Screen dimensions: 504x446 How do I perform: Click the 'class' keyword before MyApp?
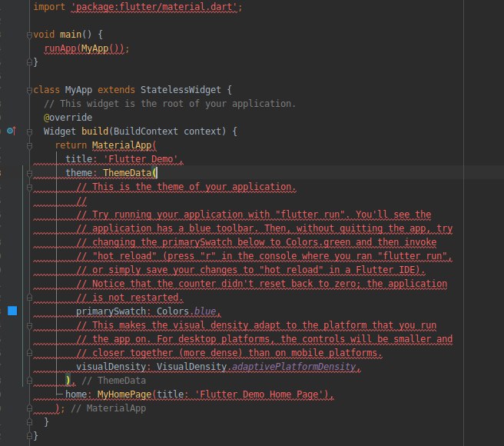(47, 90)
